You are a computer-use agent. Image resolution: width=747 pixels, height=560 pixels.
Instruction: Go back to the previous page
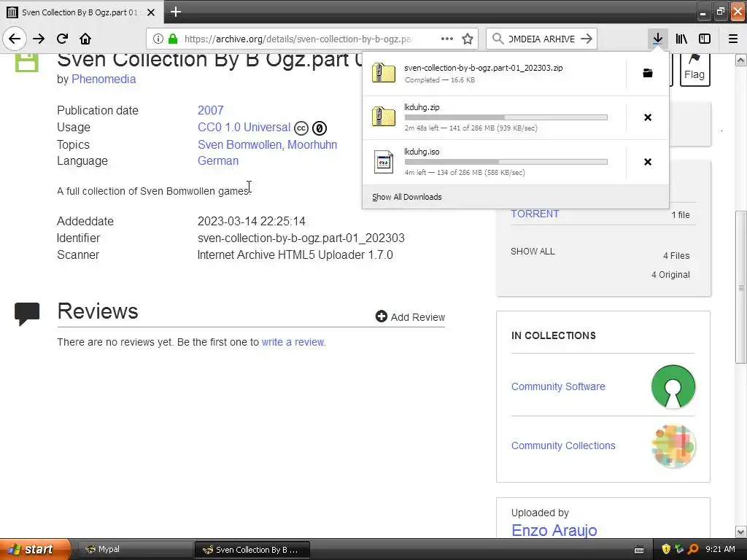tap(15, 39)
